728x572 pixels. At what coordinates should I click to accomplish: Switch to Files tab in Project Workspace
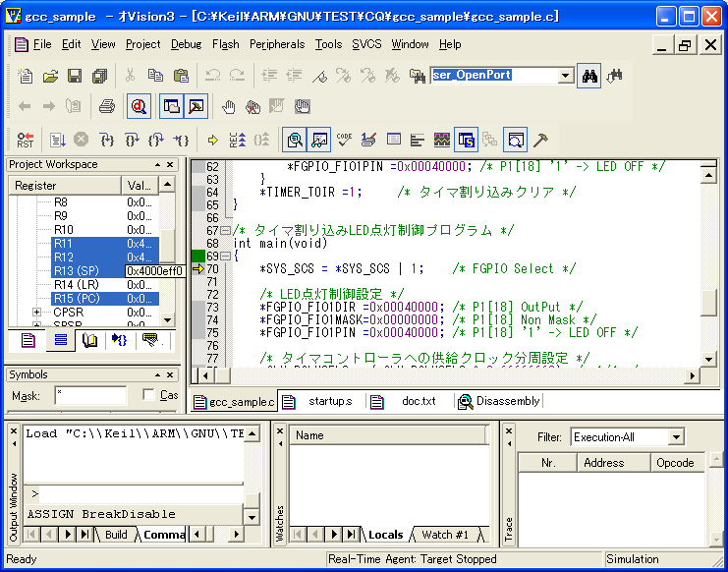click(x=28, y=341)
